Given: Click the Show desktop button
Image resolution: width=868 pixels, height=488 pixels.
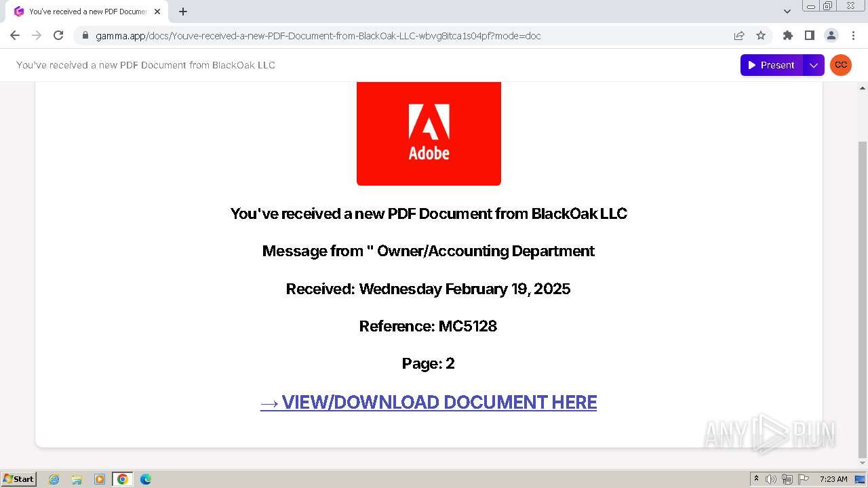Looking at the screenshot, I should click(x=861, y=479).
